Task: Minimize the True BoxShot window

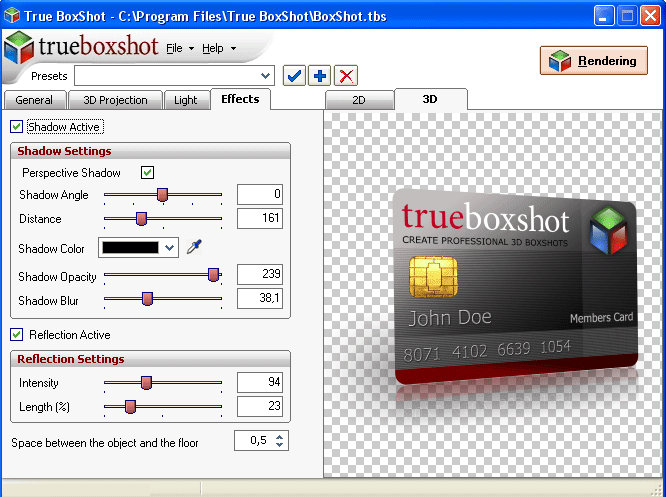Action: [604, 16]
